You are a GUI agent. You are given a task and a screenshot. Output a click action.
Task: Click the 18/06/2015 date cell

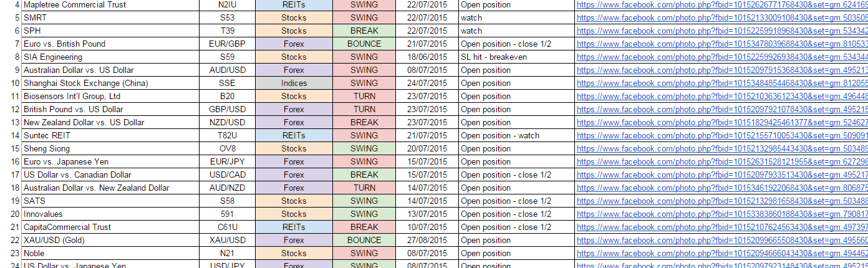427,57
